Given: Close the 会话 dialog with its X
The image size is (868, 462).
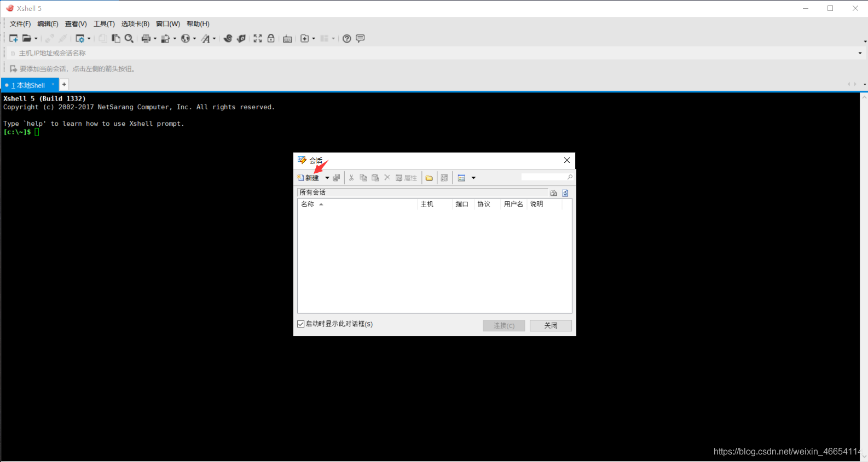Looking at the screenshot, I should point(567,160).
